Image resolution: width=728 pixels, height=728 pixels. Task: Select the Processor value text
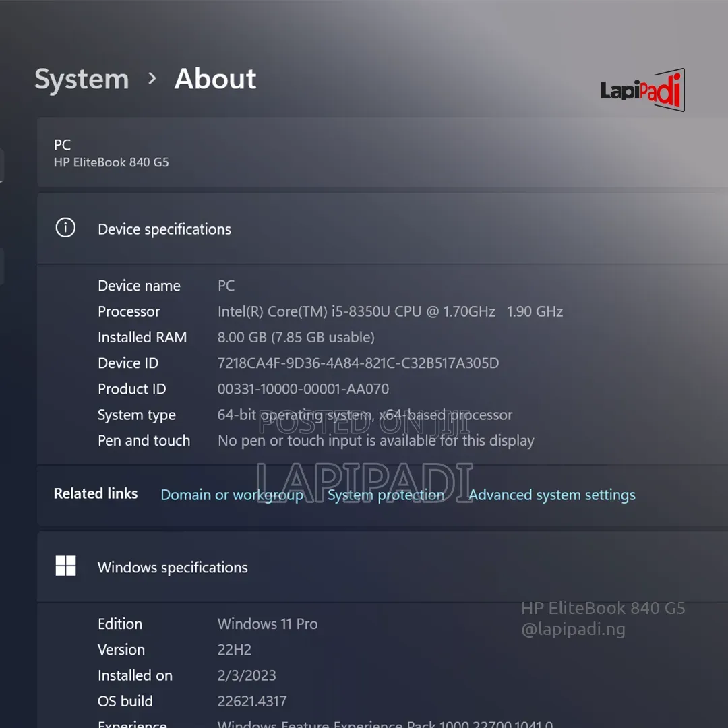pyautogui.click(x=390, y=311)
